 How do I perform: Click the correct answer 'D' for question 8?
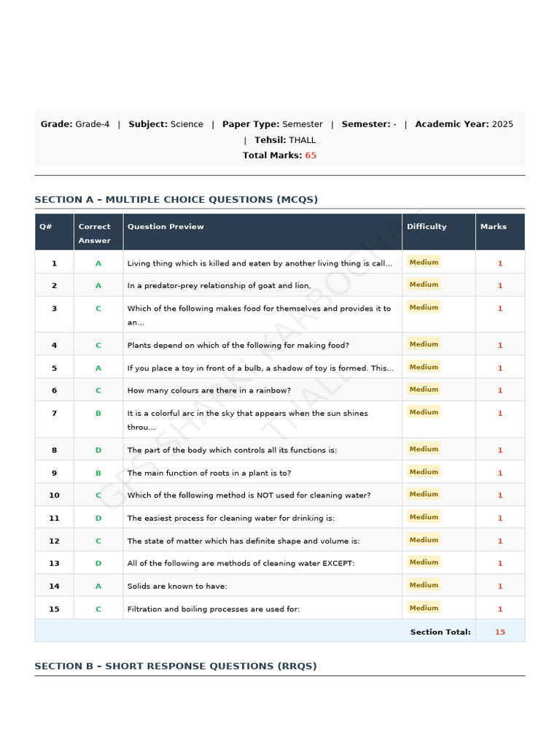pyautogui.click(x=98, y=449)
